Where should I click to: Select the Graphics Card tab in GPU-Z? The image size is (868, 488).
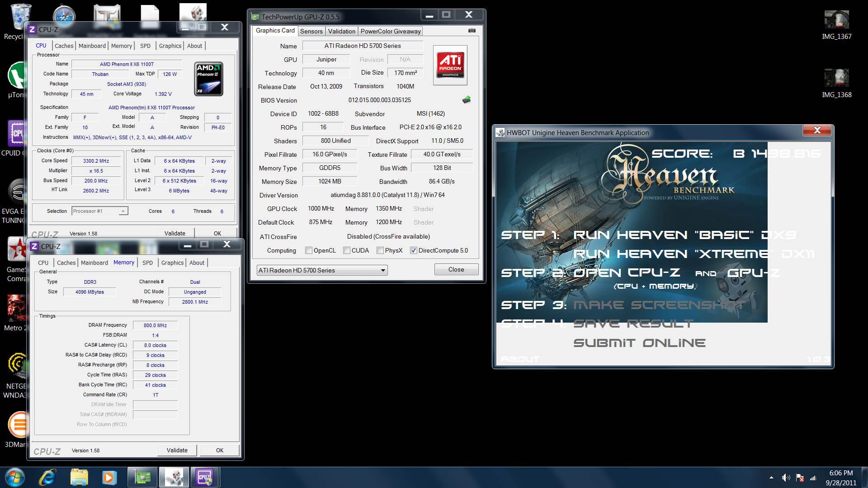pos(275,30)
